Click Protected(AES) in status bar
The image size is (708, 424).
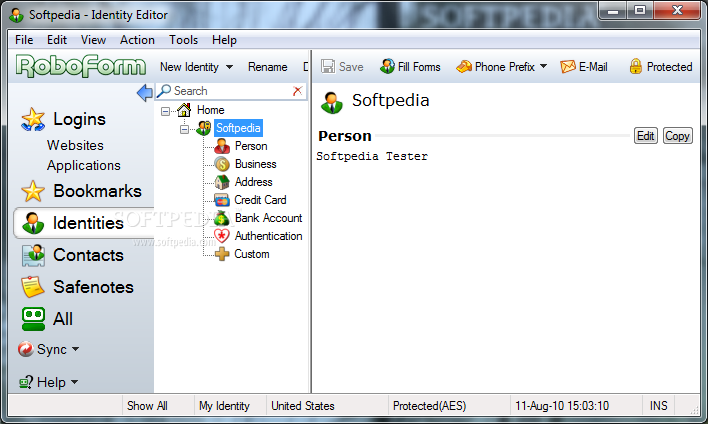coord(429,406)
